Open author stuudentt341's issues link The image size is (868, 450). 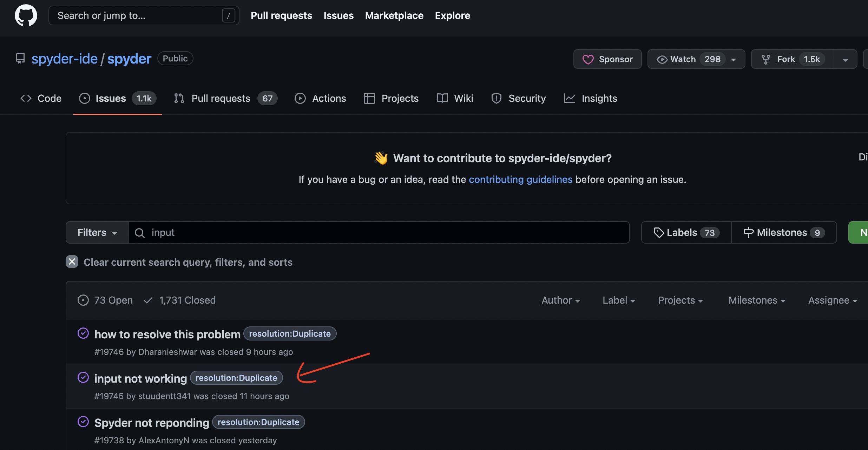(165, 396)
